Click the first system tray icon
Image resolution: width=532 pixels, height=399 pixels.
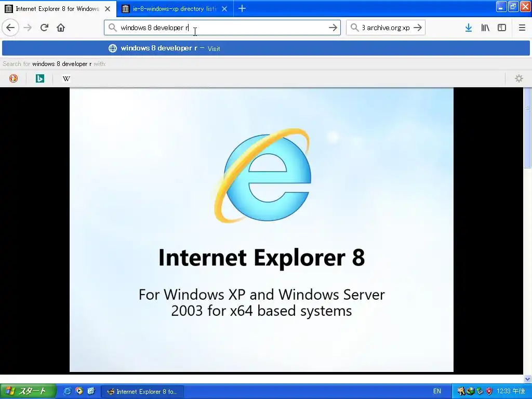(461, 391)
